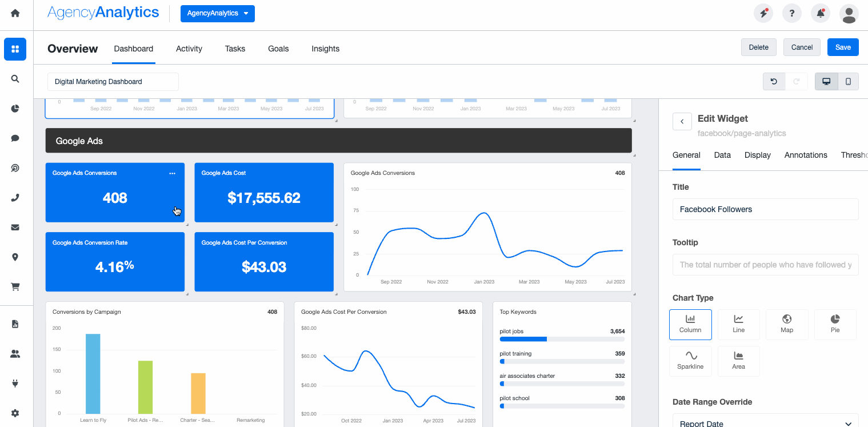The height and width of the screenshot is (427, 868).
Task: Click the home icon in sidebar
Action: click(x=15, y=13)
